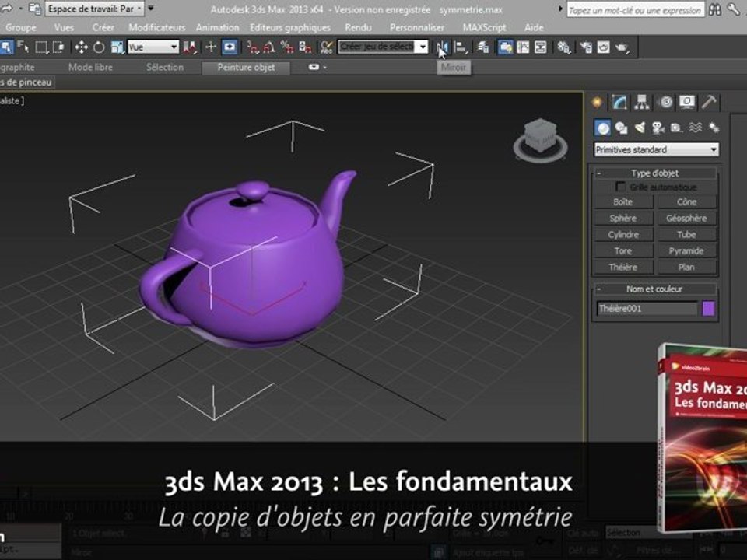Screen dimensions: 747x560
Task: Select the Helpers category icon
Action: (676, 128)
